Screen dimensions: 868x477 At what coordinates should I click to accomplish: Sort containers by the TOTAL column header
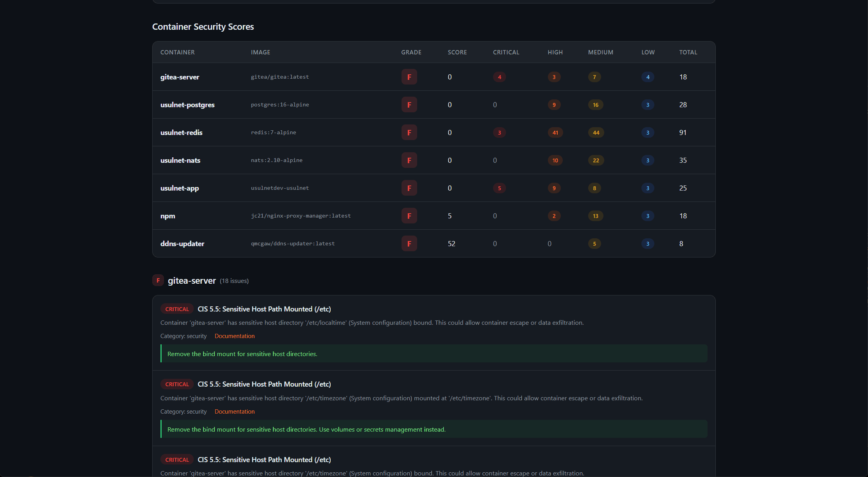[x=688, y=52]
